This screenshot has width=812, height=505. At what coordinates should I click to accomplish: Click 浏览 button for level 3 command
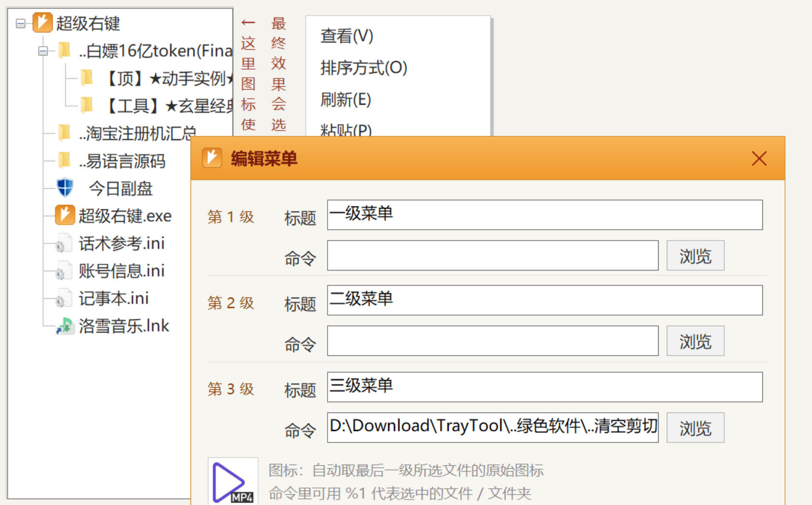(695, 427)
